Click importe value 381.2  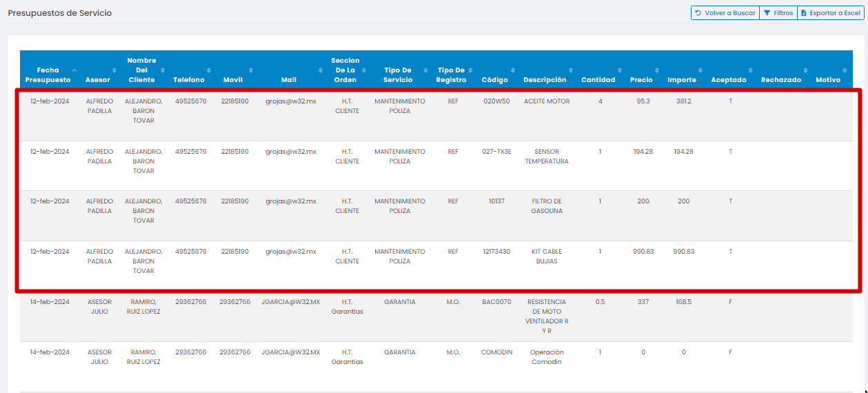click(x=684, y=101)
